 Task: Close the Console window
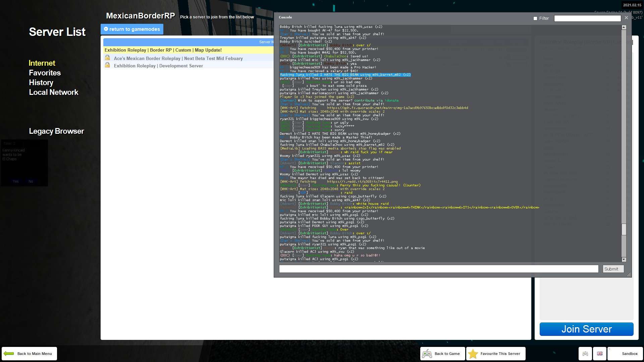click(626, 18)
